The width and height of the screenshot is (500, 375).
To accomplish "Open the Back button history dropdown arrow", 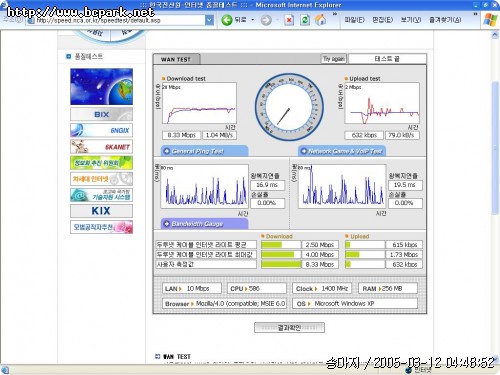I will click(x=252, y=20).
